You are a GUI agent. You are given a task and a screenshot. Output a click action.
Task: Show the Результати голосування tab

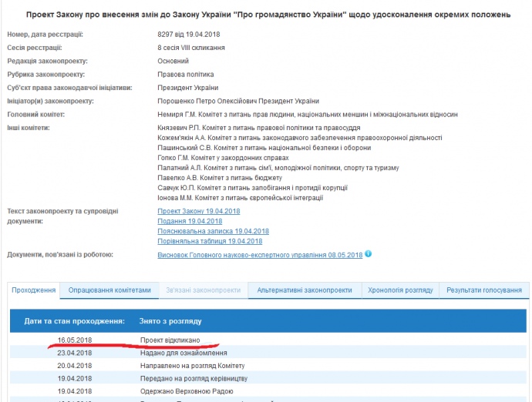(484, 290)
